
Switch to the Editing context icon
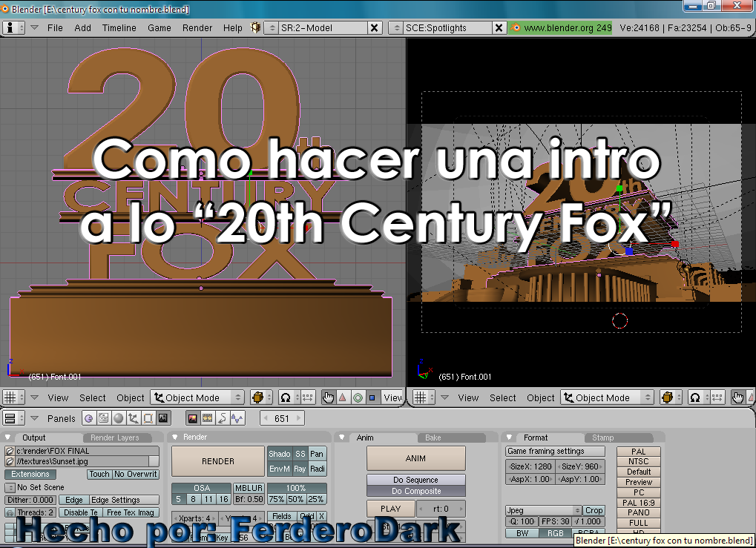(148, 418)
